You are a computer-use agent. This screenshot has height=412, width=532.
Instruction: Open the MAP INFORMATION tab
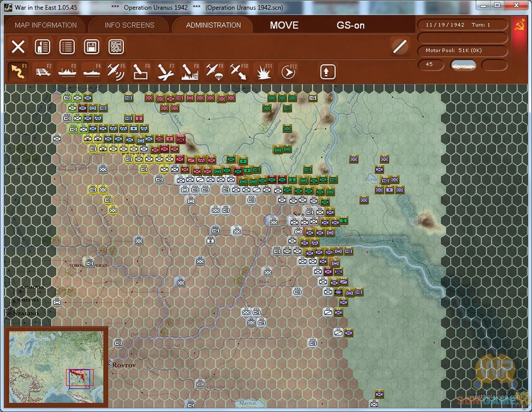(x=46, y=25)
